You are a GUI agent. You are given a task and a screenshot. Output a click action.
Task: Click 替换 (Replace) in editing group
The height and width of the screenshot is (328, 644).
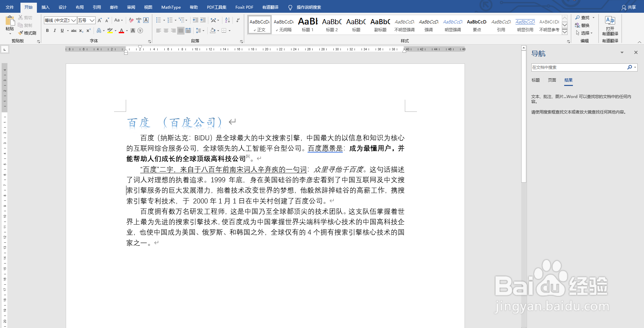[x=582, y=26]
